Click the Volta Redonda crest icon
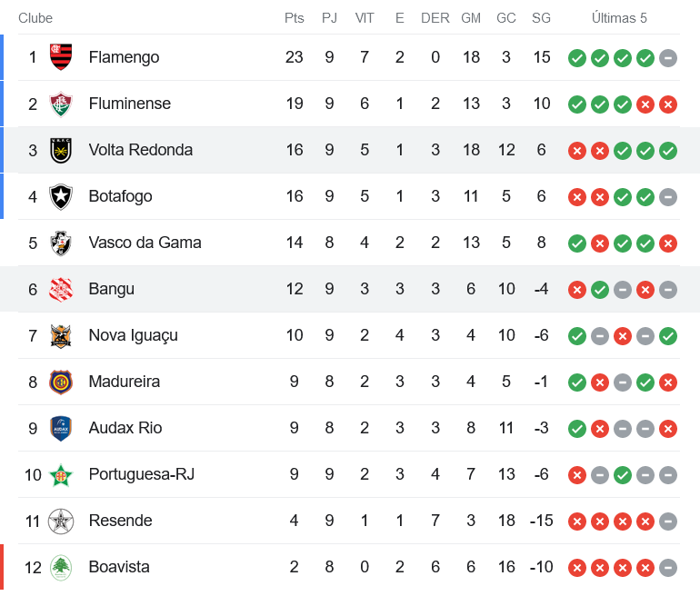The image size is (700, 596). click(61, 150)
